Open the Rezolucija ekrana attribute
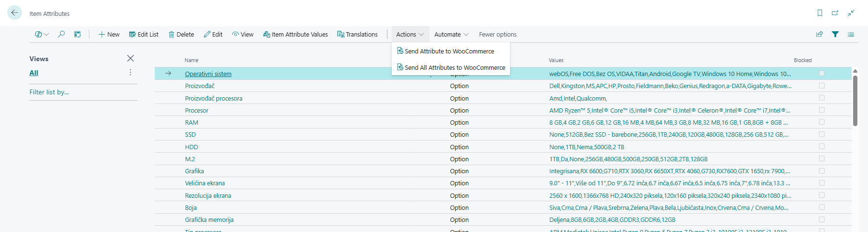The width and height of the screenshot is (868, 232). click(x=208, y=195)
